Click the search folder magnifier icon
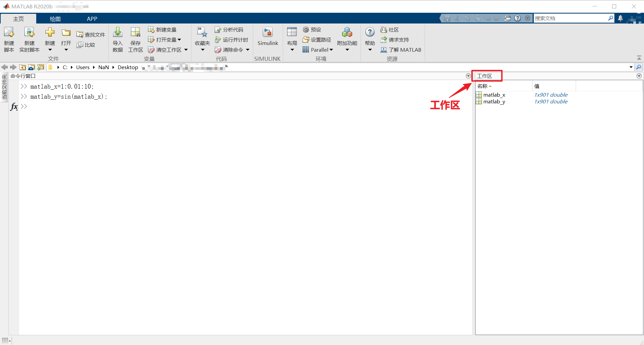This screenshot has width=644, height=345. [x=639, y=67]
